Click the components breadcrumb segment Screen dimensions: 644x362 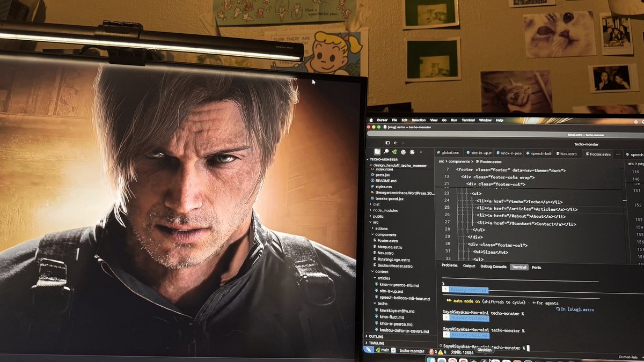tap(458, 161)
